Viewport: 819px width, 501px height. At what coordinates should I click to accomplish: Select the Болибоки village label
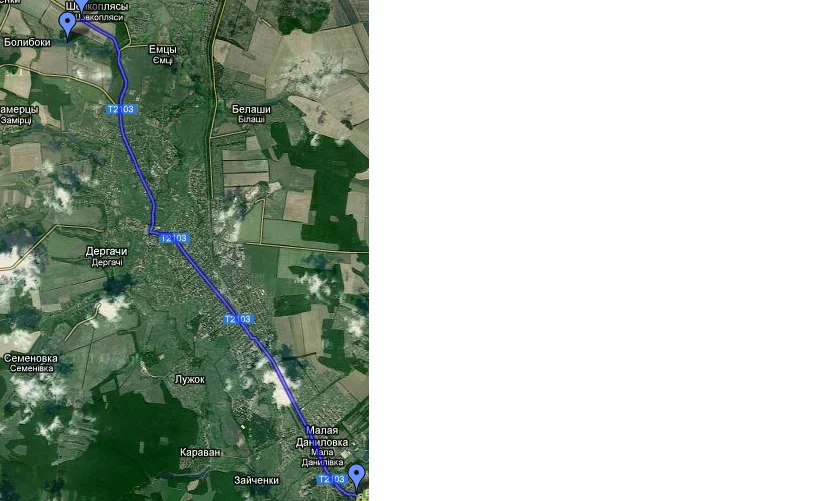[x=27, y=42]
